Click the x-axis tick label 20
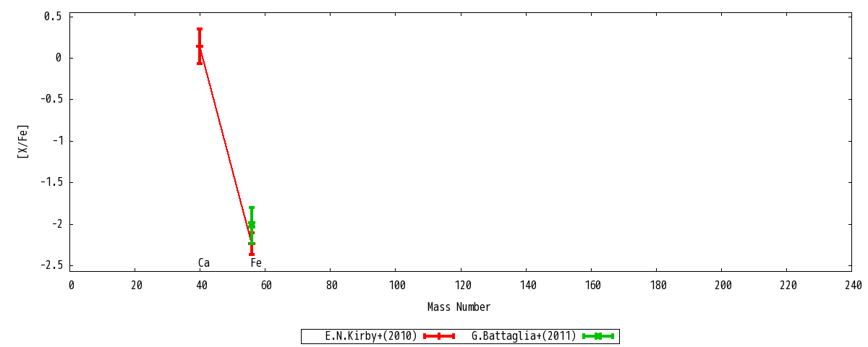Viewport: 868px width, 347px height. 137,286
